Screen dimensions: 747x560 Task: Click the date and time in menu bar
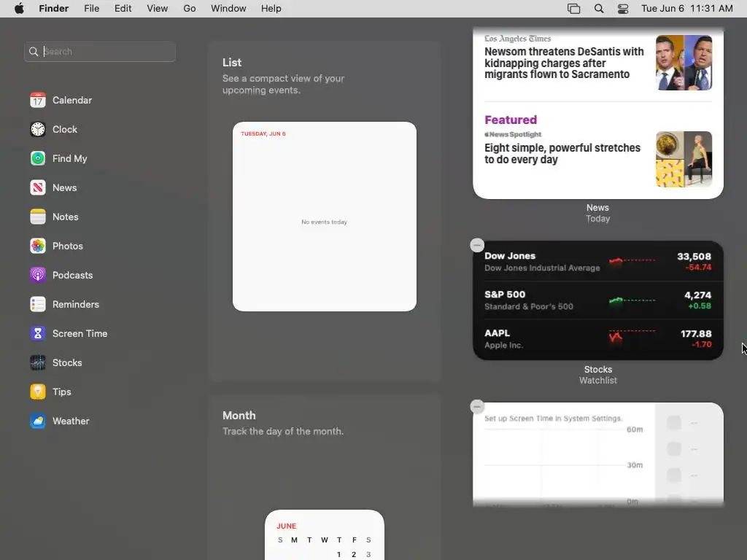[686, 9]
